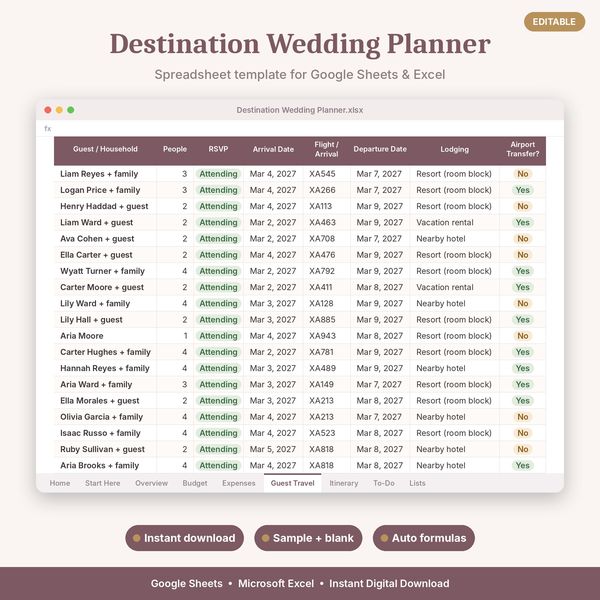Select the Aria Ward + family cell
Image resolution: width=600 pixels, height=600 pixels.
pos(105,384)
